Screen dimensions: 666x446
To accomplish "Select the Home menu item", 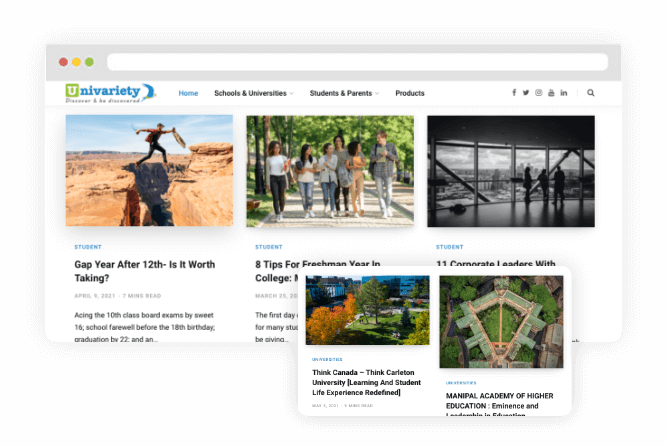I will point(188,93).
